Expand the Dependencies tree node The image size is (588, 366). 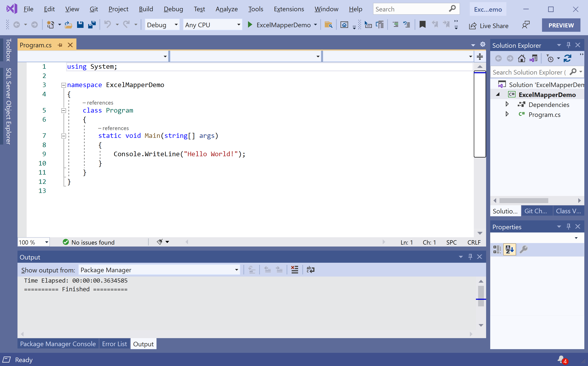coord(507,104)
